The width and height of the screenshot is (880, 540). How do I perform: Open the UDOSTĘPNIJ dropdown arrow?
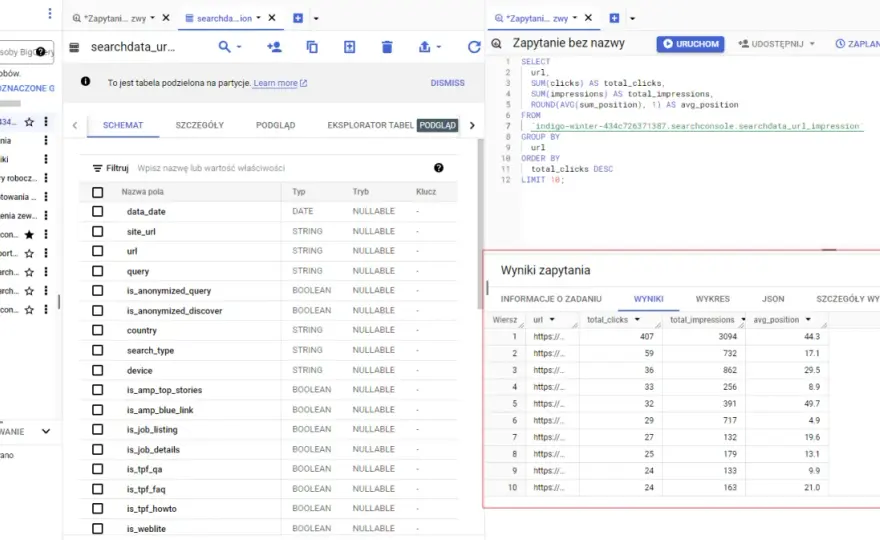[812, 44]
